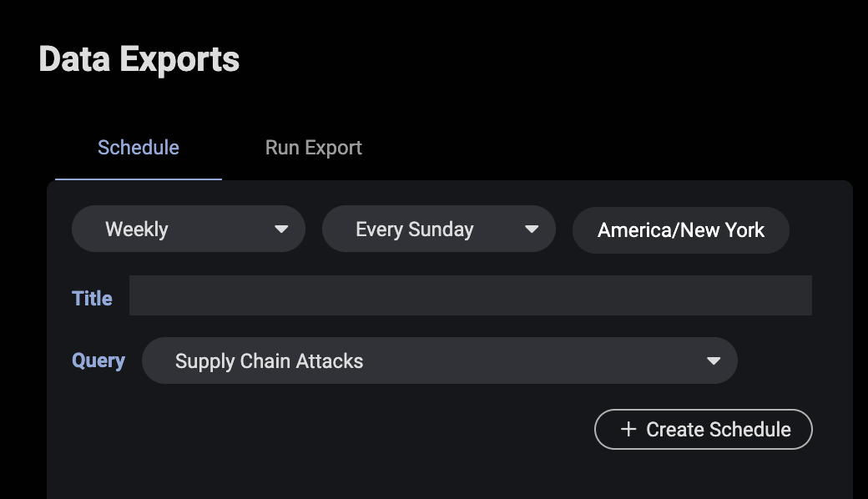Image resolution: width=868 pixels, height=499 pixels.
Task: Click the caret arrow on Query selector
Action: coord(714,360)
